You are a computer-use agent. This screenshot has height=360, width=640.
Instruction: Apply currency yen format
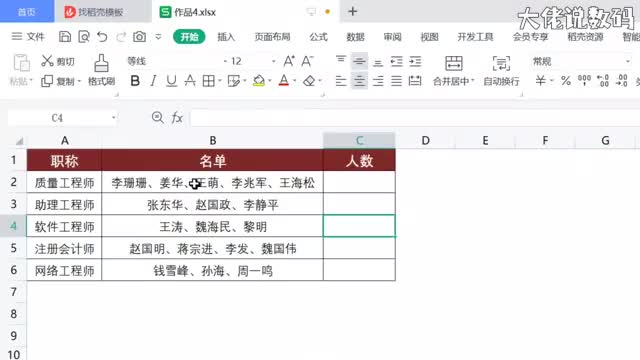[x=540, y=81]
